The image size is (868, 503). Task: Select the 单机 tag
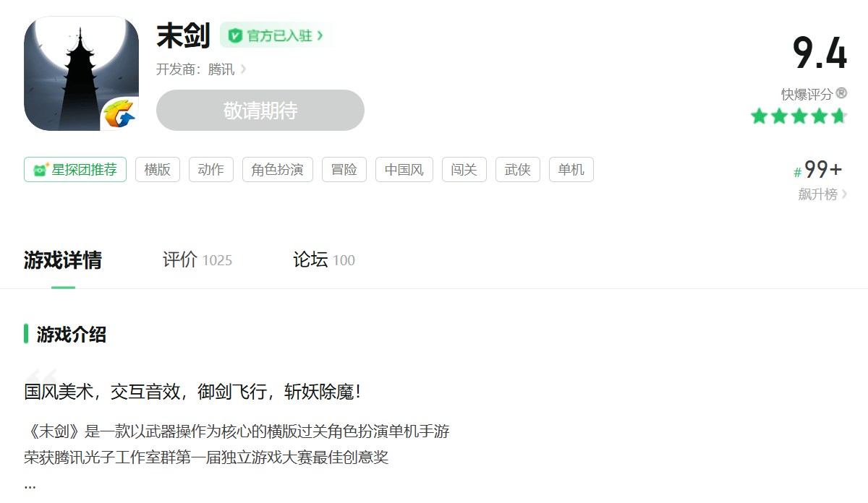click(571, 170)
